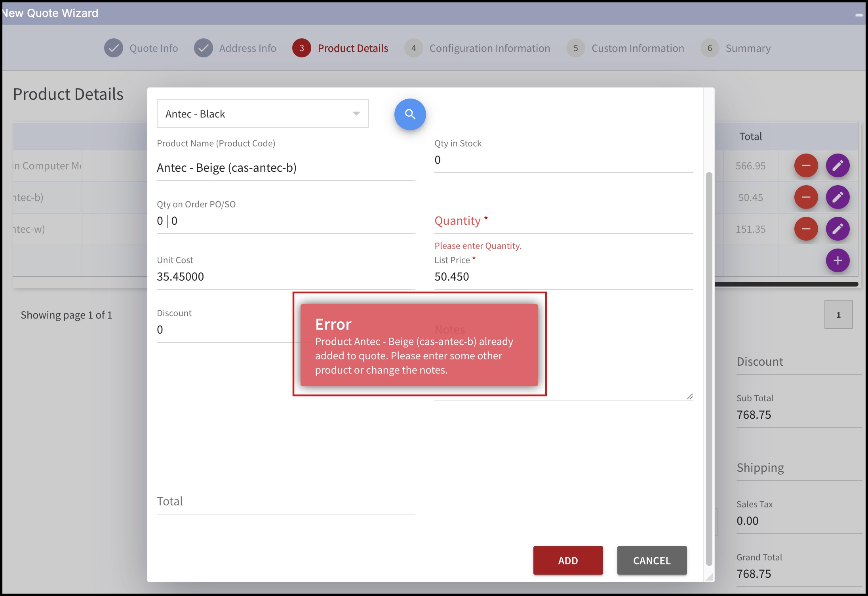Dismiss the red Error notification
Viewport: 868px width, 596px height.
click(419, 345)
